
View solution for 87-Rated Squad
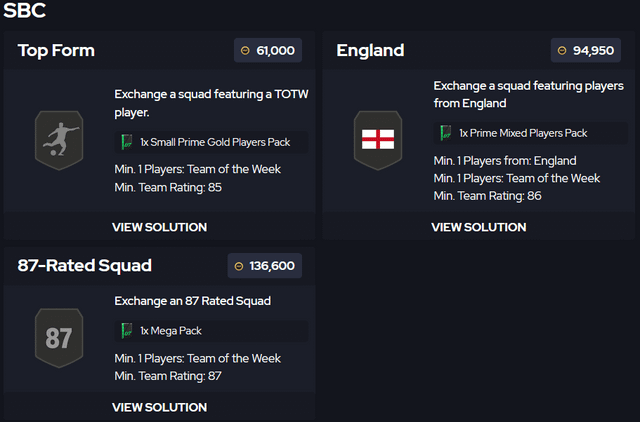click(x=159, y=407)
